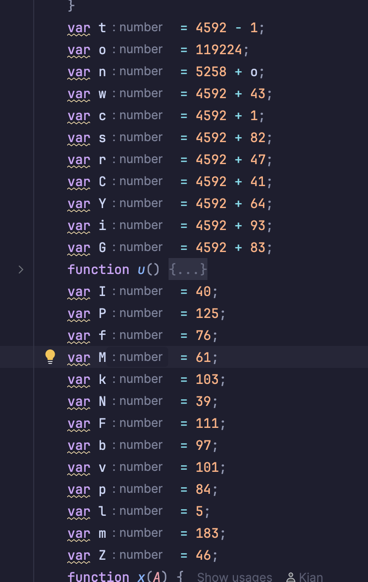This screenshot has height=582, width=368.
Task: Click the value 125 of var P
Action: pos(207,314)
